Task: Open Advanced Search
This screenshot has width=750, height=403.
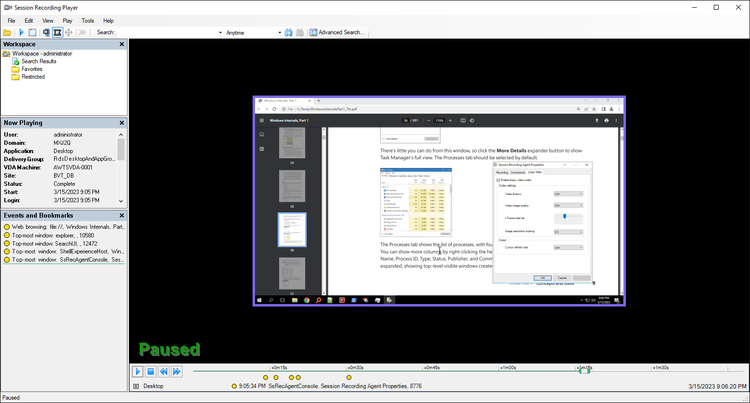Action: [337, 33]
